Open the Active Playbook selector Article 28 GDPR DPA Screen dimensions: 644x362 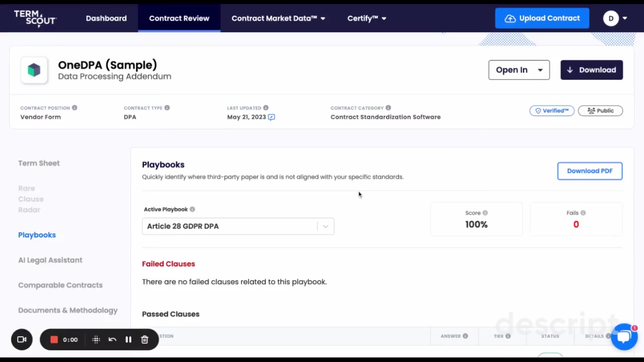(x=238, y=226)
